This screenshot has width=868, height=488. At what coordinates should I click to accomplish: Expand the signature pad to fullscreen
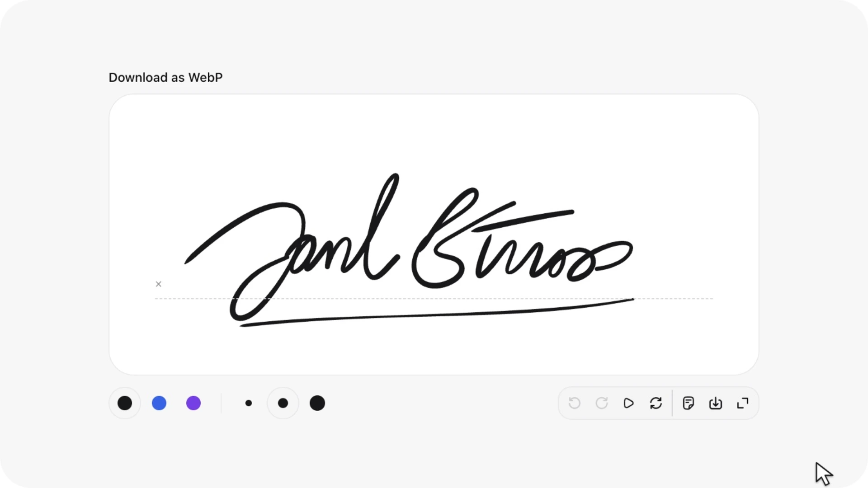(x=743, y=403)
